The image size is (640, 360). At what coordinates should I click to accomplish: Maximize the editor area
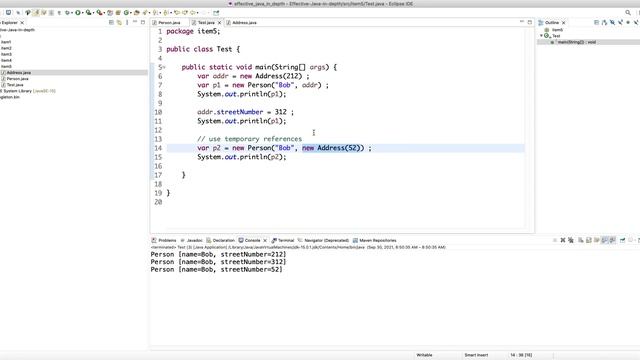point(530,22)
